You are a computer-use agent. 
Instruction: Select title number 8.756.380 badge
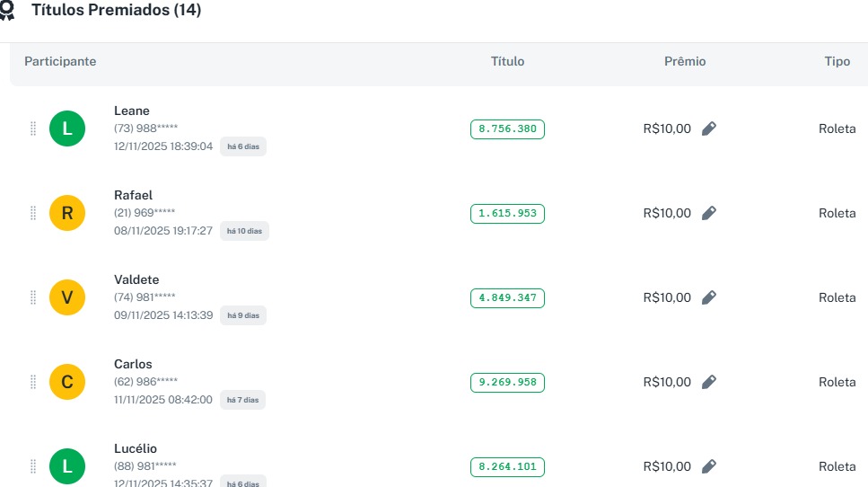point(507,128)
